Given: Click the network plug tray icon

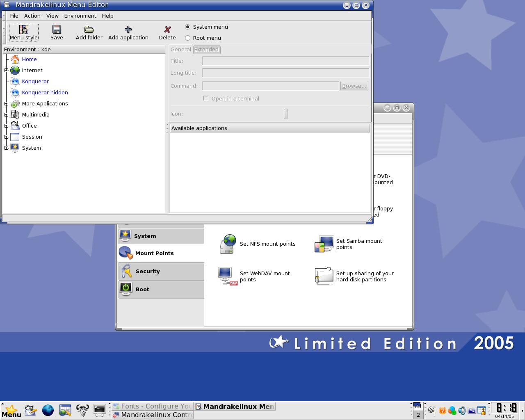Looking at the screenshot, I should pyautogui.click(x=431, y=410).
